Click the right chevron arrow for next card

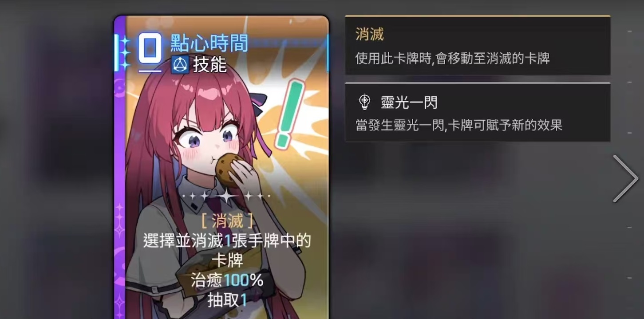(x=626, y=178)
